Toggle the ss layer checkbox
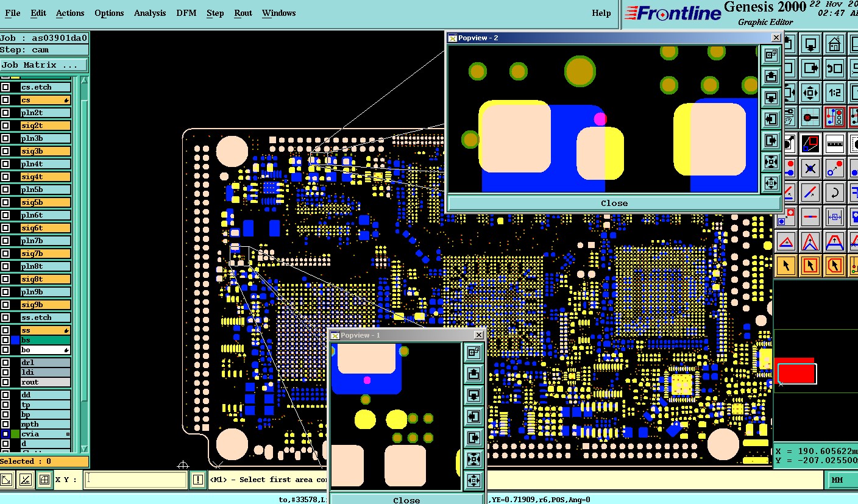The width and height of the screenshot is (858, 504). [x=5, y=330]
